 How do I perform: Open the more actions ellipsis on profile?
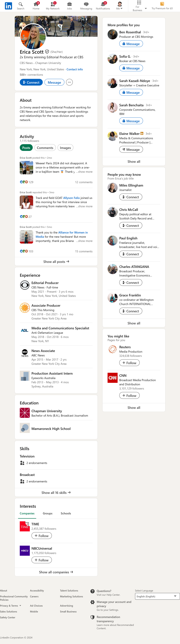(x=69, y=82)
